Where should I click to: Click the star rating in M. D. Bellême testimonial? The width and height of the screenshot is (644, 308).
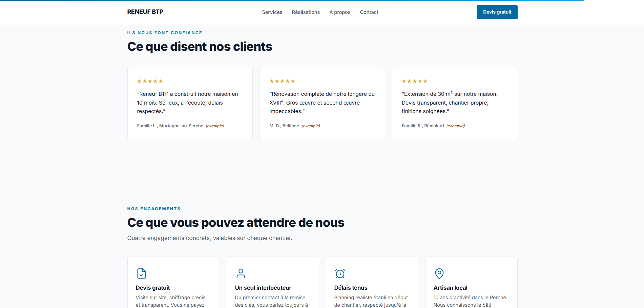click(282, 81)
